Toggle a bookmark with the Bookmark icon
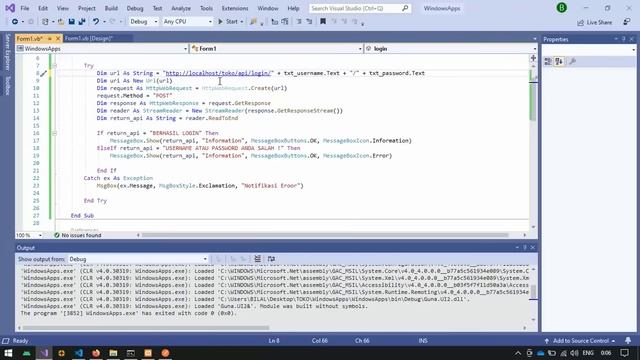 click(x=323, y=22)
